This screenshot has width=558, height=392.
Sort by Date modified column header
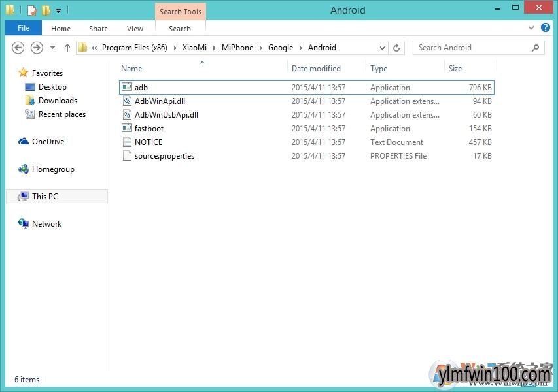coord(316,68)
